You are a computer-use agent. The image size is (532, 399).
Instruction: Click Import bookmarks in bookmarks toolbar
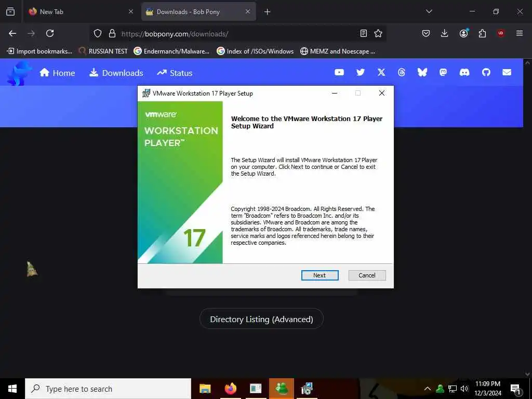point(39,51)
